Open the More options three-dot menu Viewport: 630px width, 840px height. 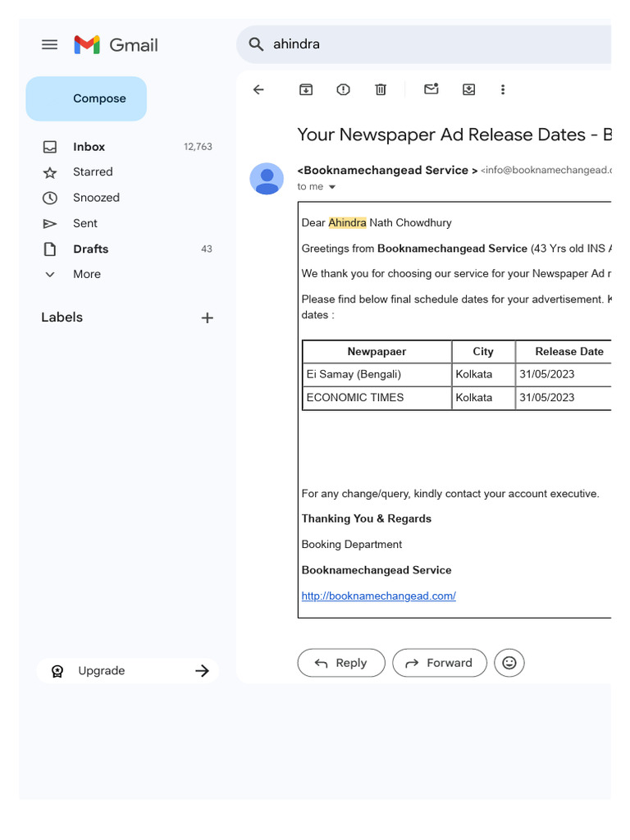click(503, 89)
